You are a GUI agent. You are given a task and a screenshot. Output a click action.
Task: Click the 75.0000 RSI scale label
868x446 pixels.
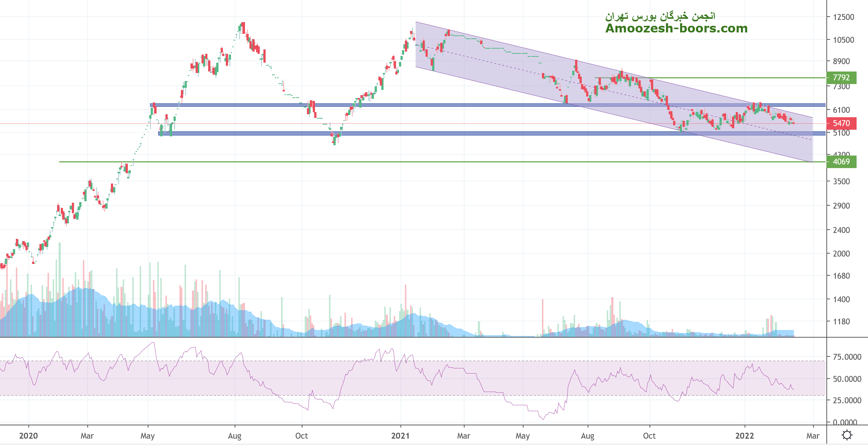(x=847, y=357)
